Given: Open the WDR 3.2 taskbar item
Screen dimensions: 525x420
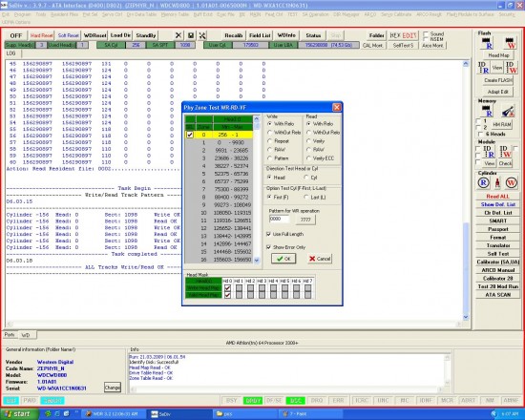Looking at the screenshot, I should click(x=115, y=414).
